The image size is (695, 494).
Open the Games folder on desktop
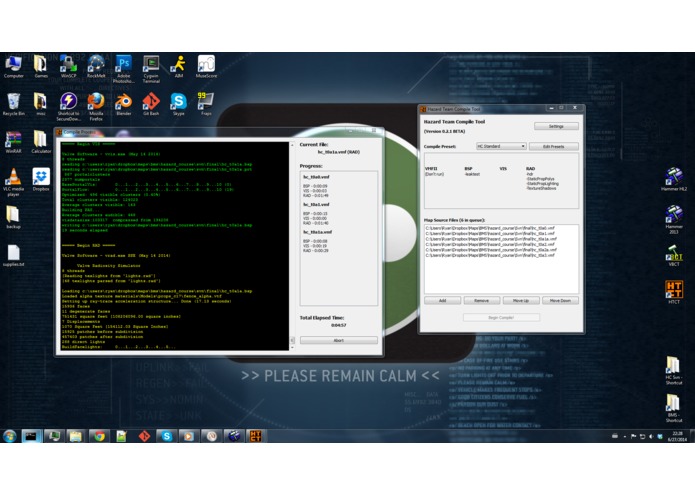(x=41, y=67)
